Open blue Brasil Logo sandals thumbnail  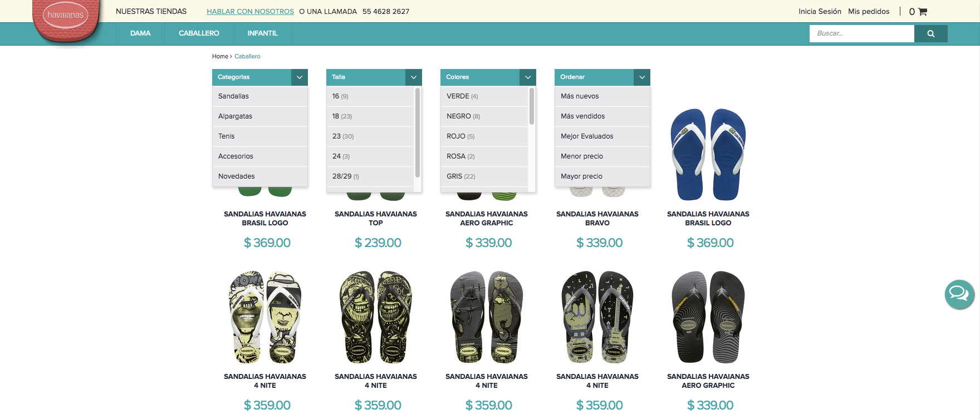(708, 154)
